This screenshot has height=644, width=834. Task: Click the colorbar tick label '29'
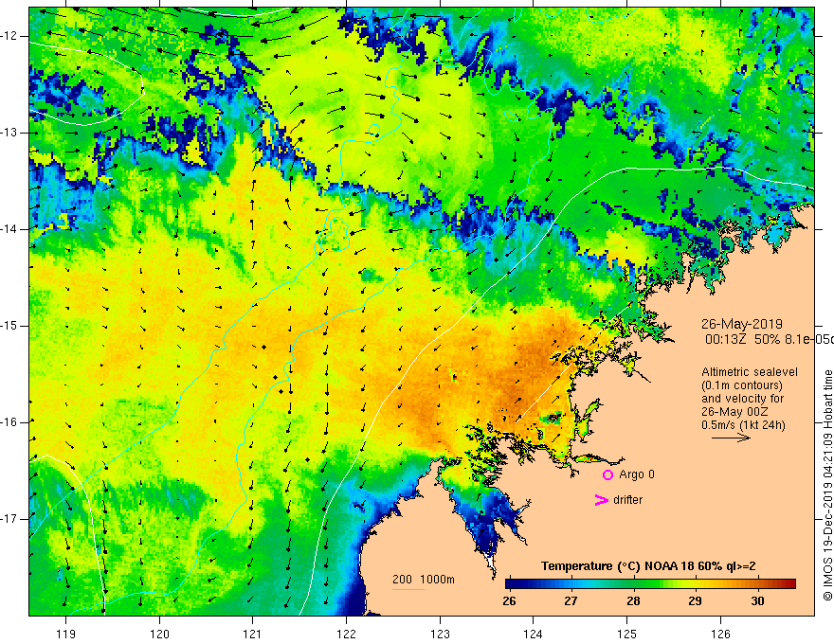695,601
